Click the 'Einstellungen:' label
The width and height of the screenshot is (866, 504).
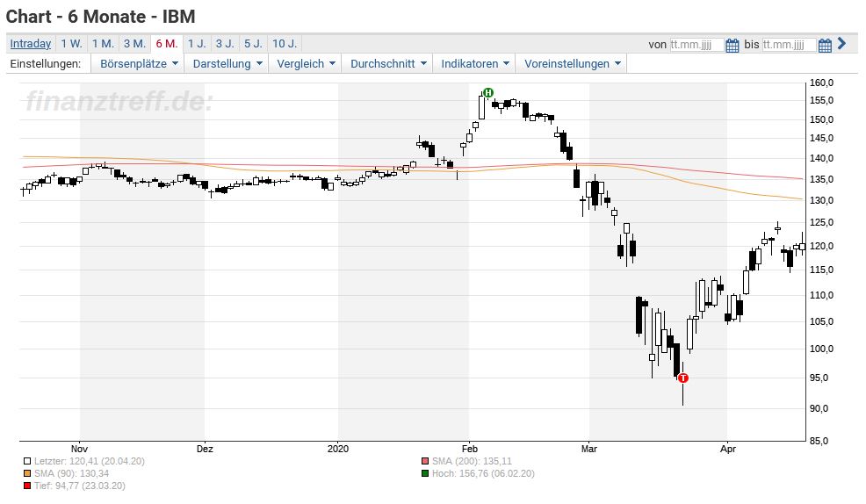point(46,63)
